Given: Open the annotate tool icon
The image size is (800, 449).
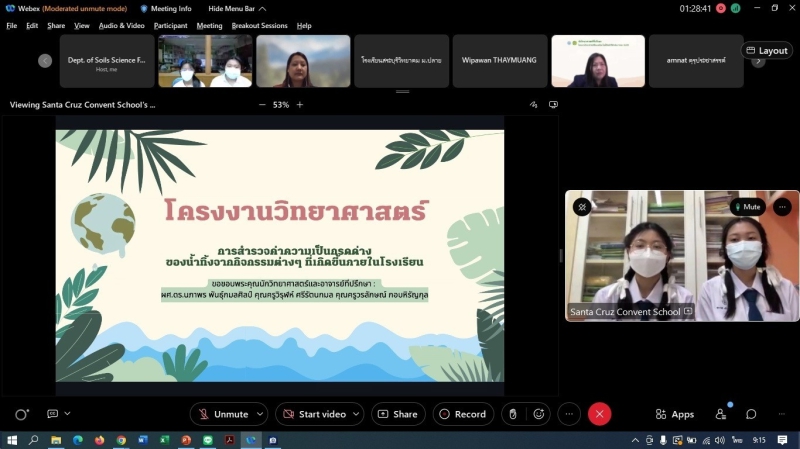Looking at the screenshot, I should (x=533, y=104).
